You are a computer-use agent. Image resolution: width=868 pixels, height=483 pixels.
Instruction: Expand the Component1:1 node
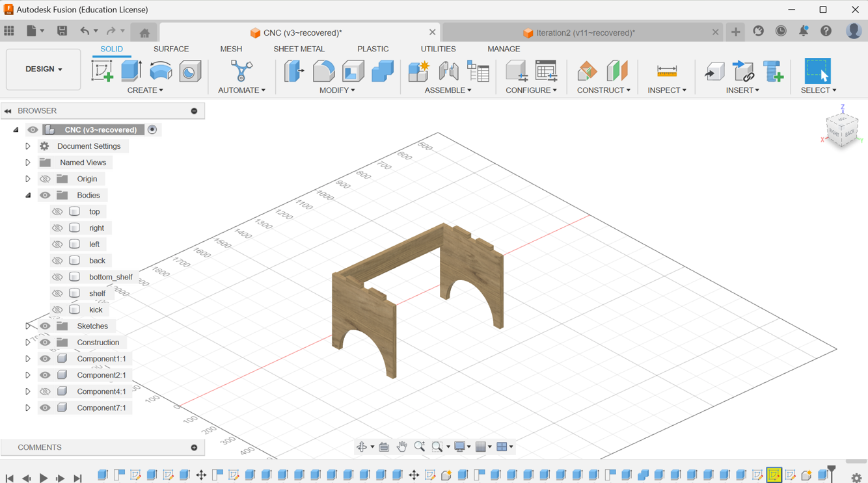point(28,359)
